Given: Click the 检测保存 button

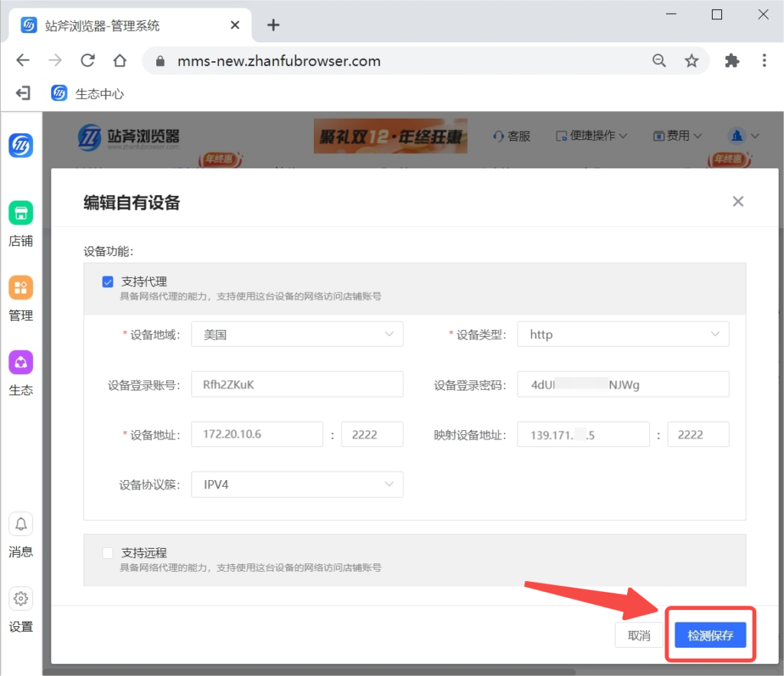Looking at the screenshot, I should pos(710,635).
